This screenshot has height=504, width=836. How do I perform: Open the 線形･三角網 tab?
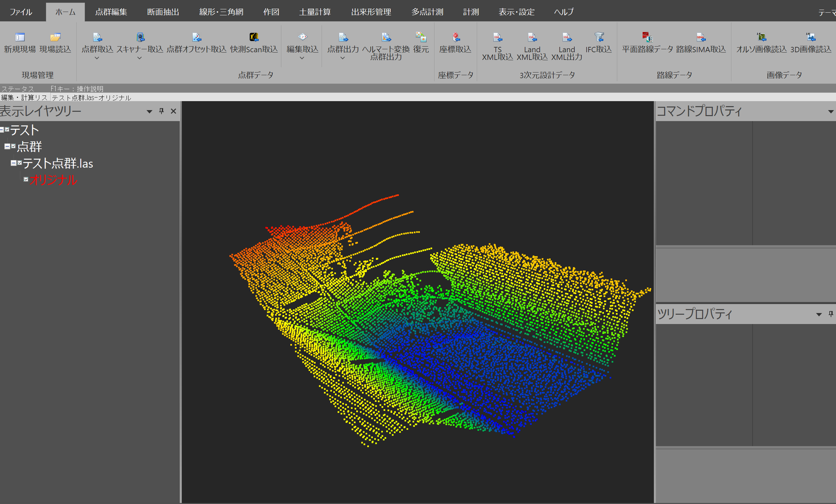pyautogui.click(x=221, y=12)
